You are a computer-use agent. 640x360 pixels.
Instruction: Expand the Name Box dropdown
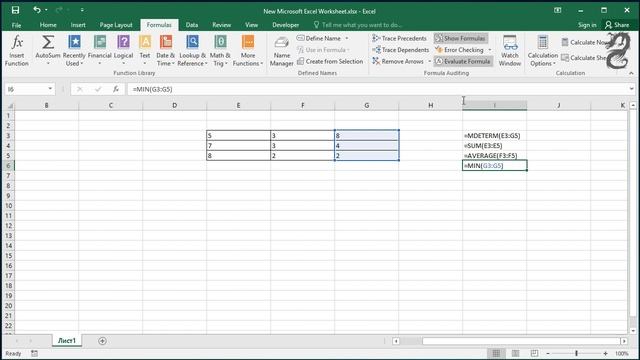[x=50, y=89]
